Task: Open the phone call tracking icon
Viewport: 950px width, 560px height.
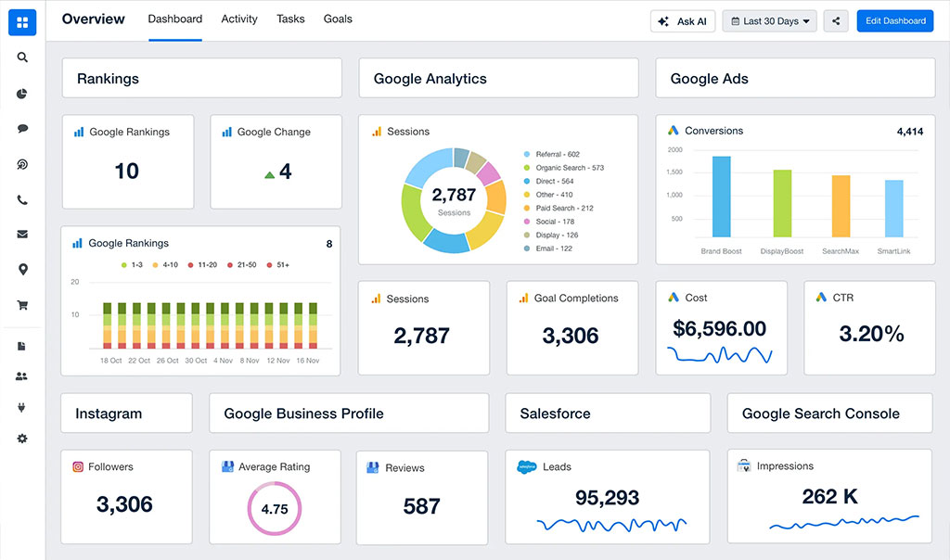Action: pos(22,199)
